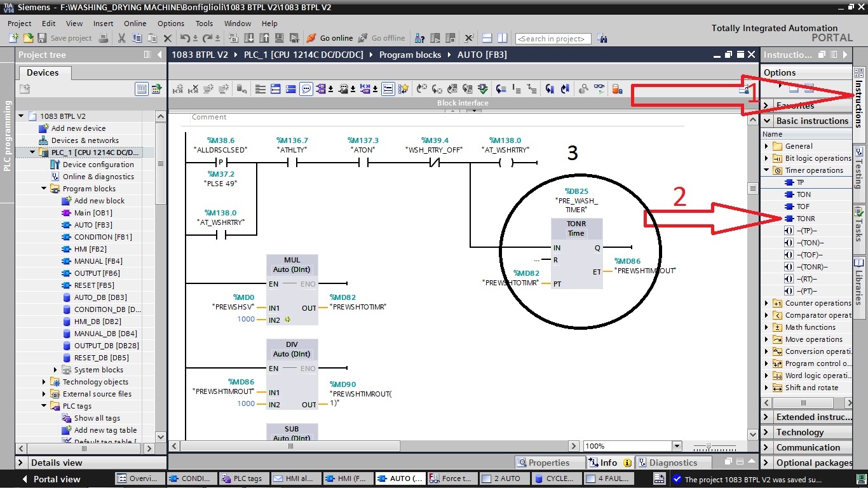Open the zoom level dropdown showing 100%
Viewport: 868px width, 488px height.
coord(676,445)
